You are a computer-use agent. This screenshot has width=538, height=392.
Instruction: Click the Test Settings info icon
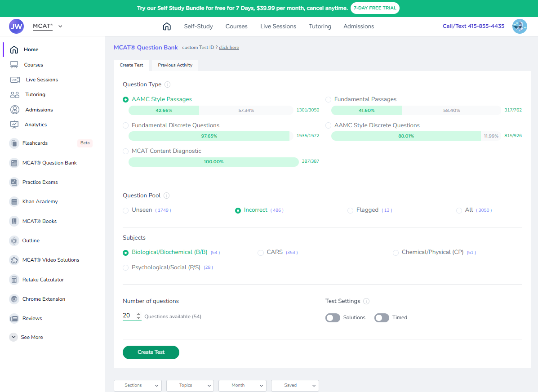(x=366, y=301)
